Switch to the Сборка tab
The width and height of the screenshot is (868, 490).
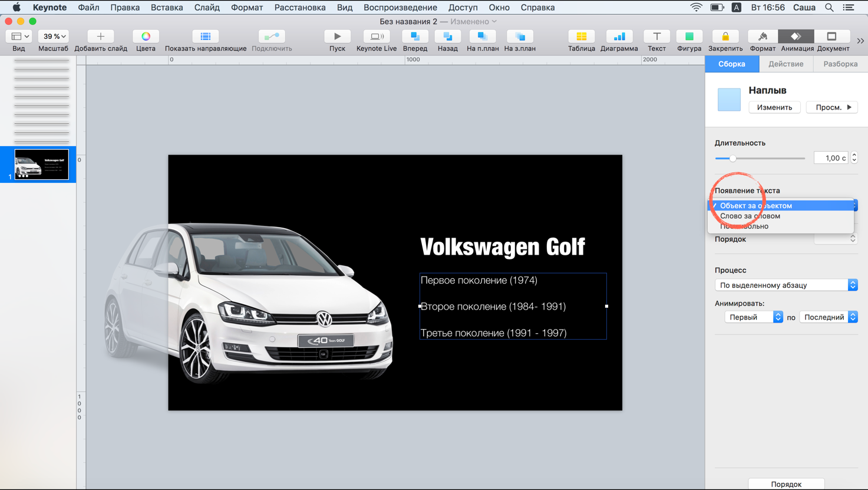pyautogui.click(x=732, y=64)
